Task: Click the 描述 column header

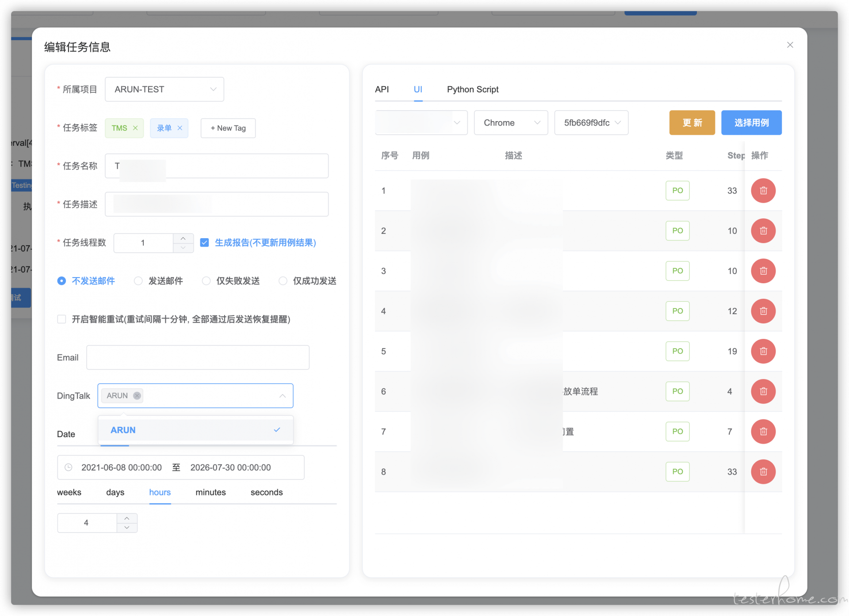Action: click(x=513, y=156)
